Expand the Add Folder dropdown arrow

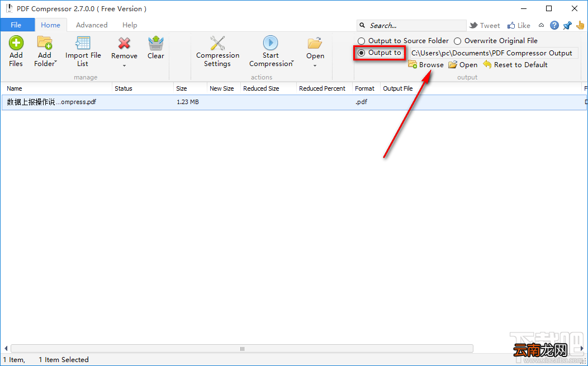pyautogui.click(x=55, y=61)
